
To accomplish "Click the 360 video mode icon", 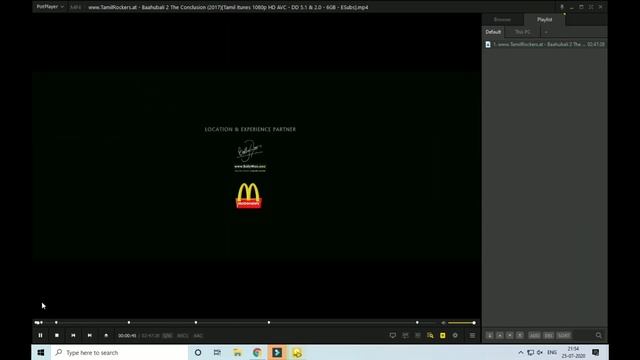I will coord(418,336).
